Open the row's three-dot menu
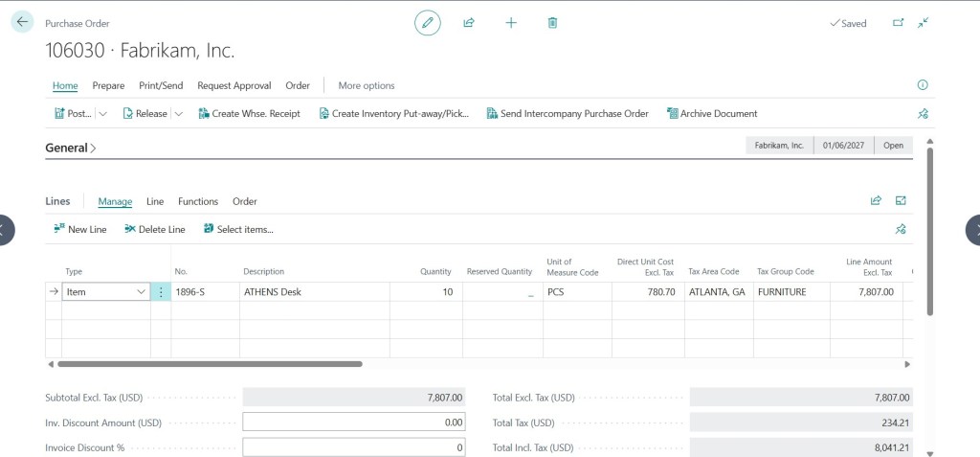 [x=161, y=291]
